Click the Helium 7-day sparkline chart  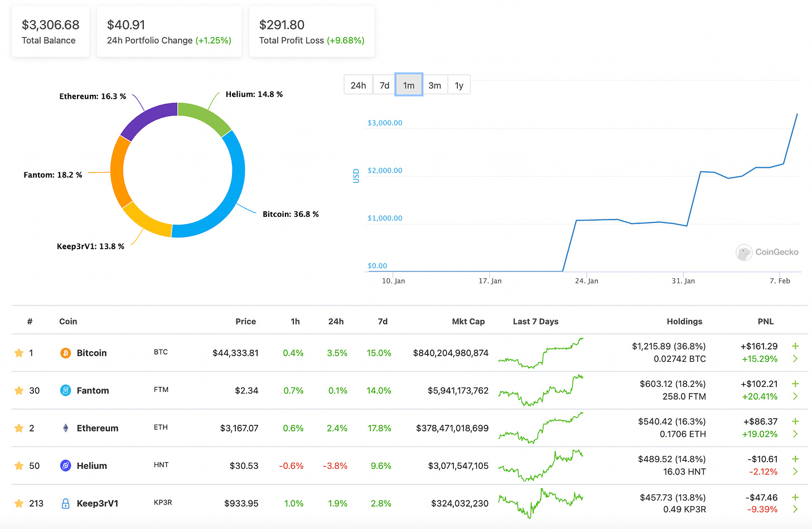(x=541, y=465)
